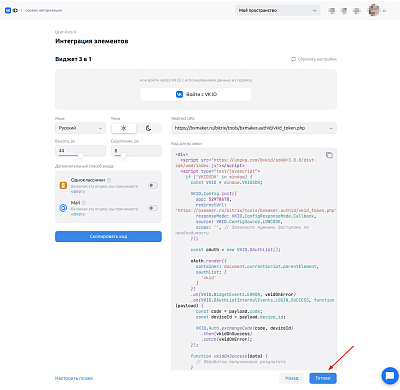The width and height of the screenshot is (400, 390).
Task: Select the dark theme moon icon
Action: 149,128
